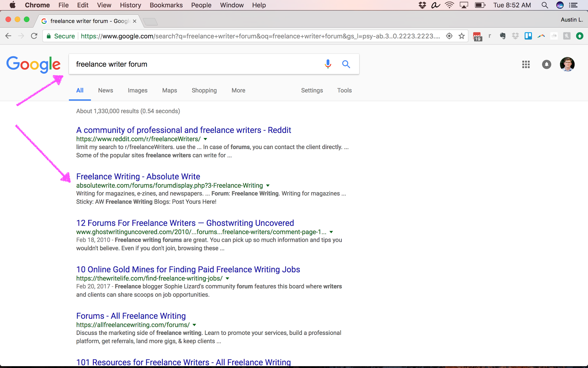588x368 pixels.
Task: Expand the Reddit result URL dropdown arrow
Action: click(x=205, y=139)
